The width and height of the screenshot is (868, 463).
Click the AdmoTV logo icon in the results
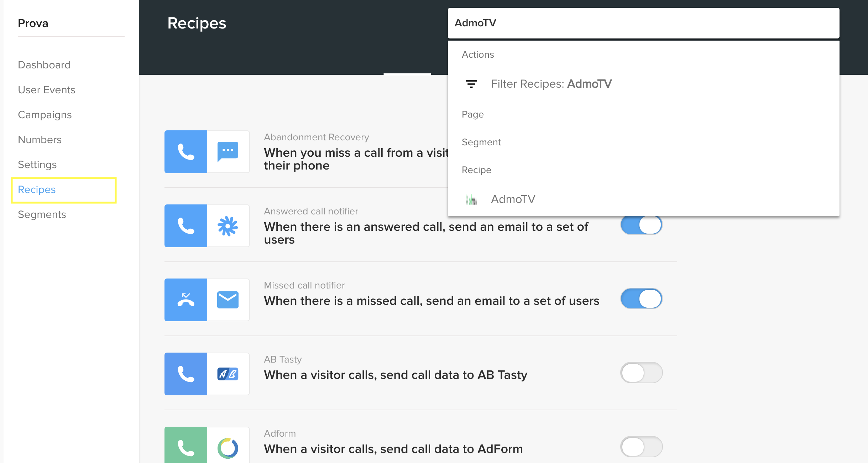pyautogui.click(x=471, y=199)
